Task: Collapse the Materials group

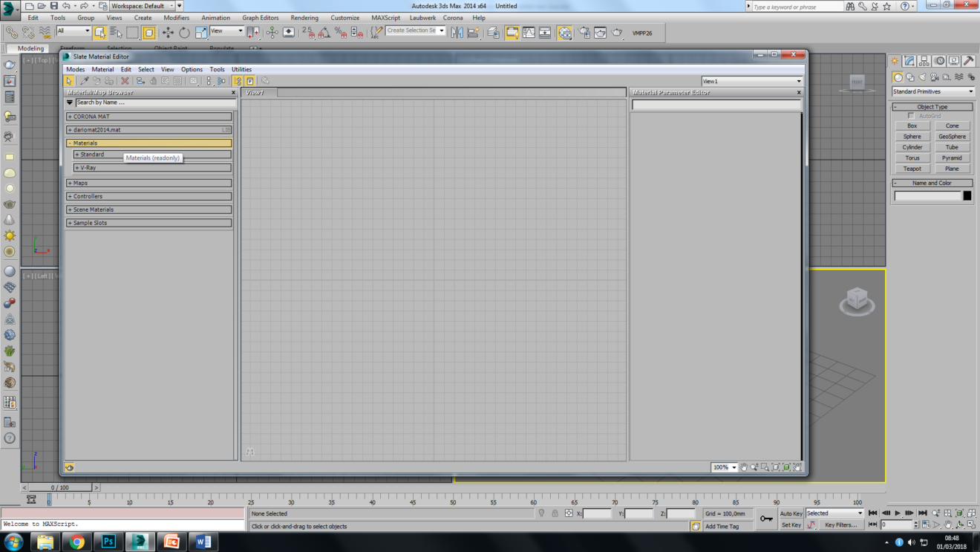Action: point(150,143)
